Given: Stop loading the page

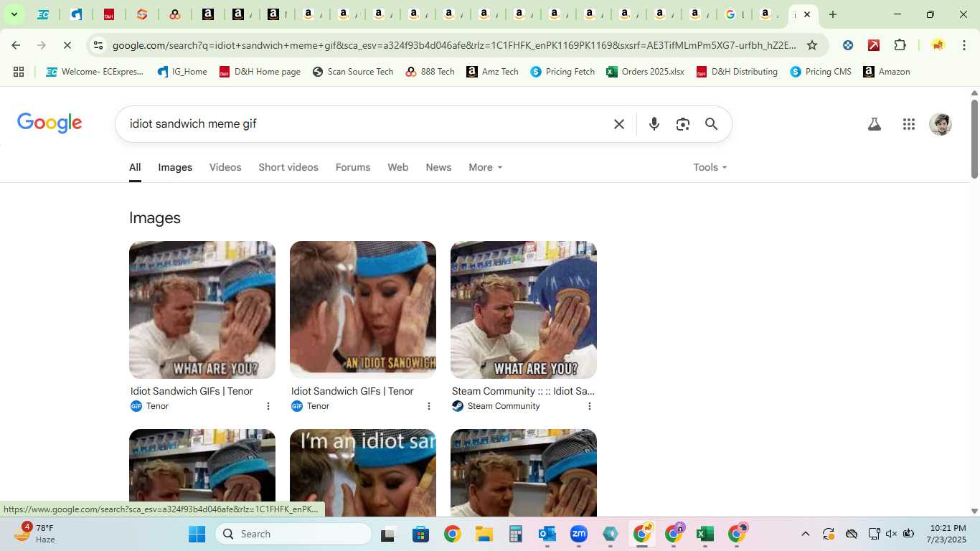Looking at the screenshot, I should point(67,45).
